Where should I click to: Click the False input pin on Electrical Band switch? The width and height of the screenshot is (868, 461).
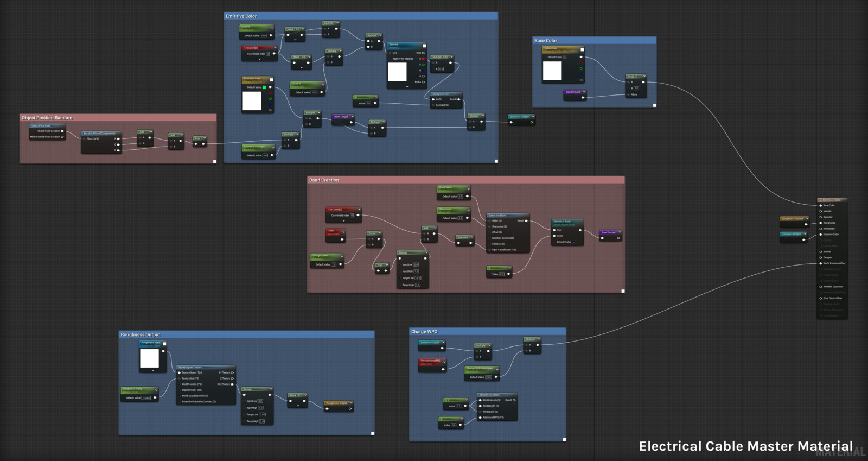click(x=554, y=236)
